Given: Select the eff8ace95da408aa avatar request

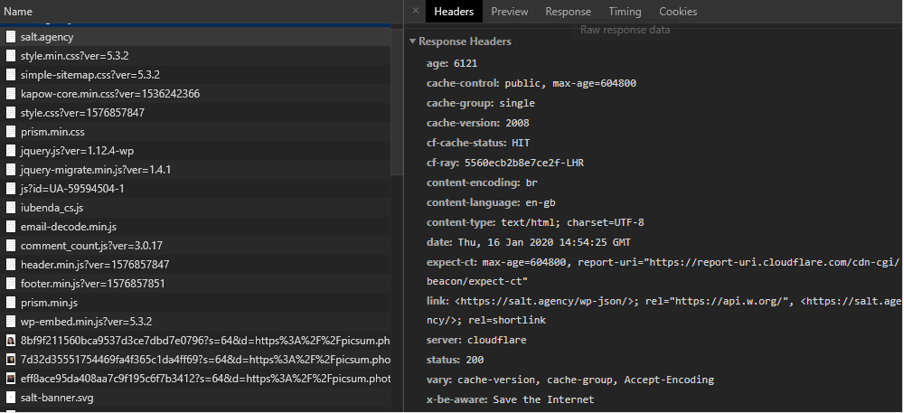Looking at the screenshot, I should (195, 379).
